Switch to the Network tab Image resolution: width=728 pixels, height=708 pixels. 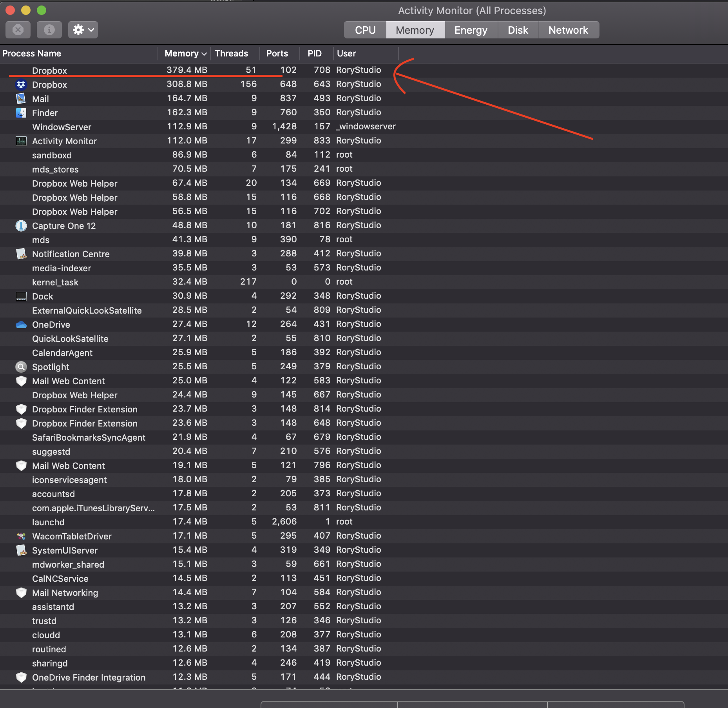pyautogui.click(x=569, y=30)
